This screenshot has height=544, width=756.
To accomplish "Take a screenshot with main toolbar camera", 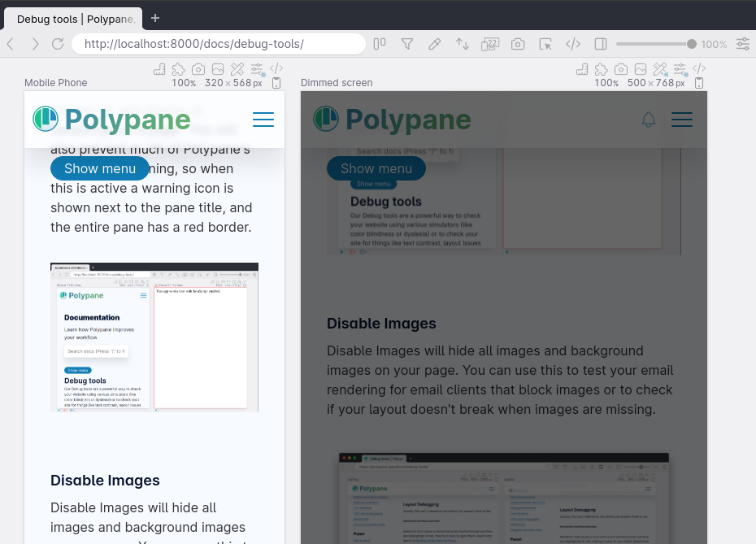I will click(x=518, y=44).
